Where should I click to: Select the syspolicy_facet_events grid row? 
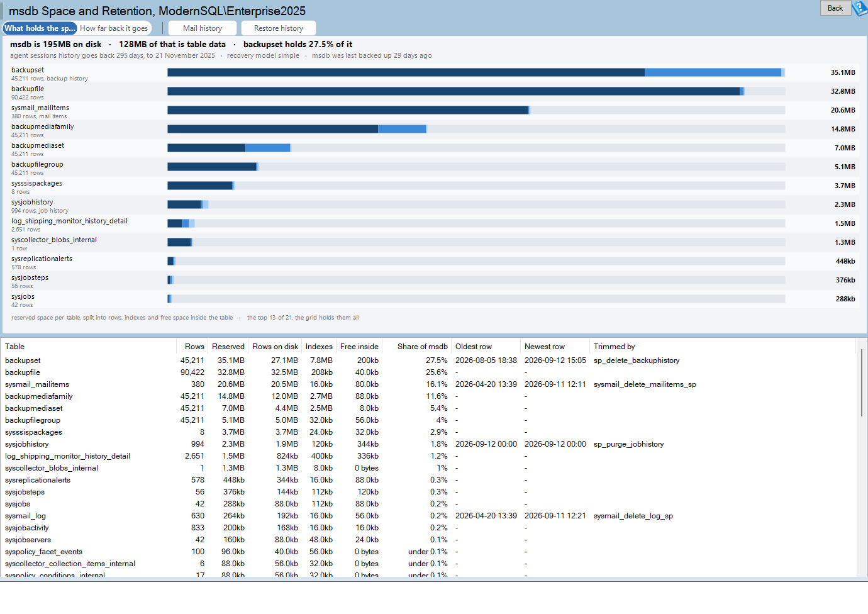[429, 552]
